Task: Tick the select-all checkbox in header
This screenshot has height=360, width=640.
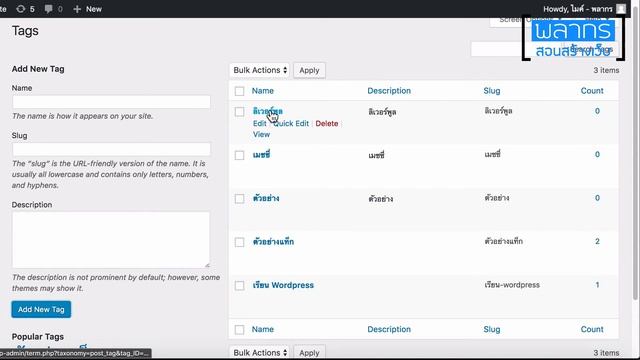Action: point(240,91)
